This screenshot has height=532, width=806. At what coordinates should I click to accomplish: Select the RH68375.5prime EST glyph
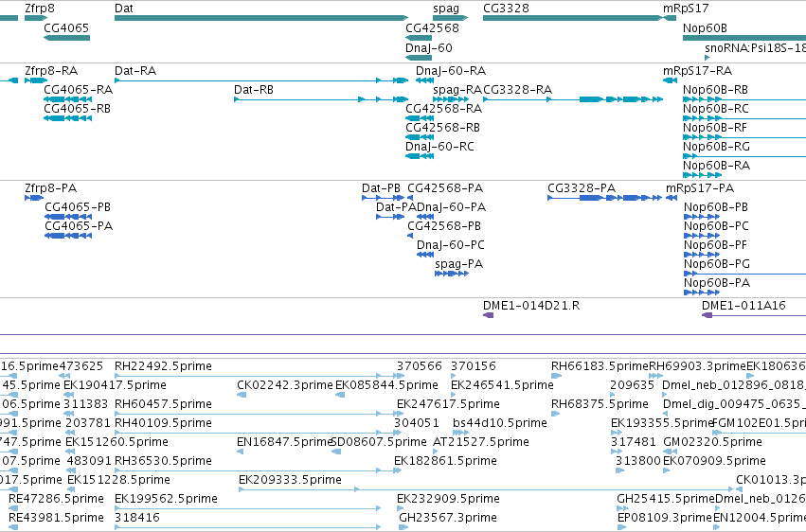click(x=556, y=414)
